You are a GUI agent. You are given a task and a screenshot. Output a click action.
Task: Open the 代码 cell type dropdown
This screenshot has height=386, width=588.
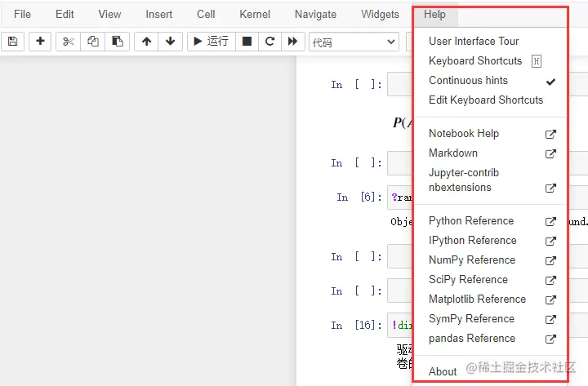click(354, 42)
